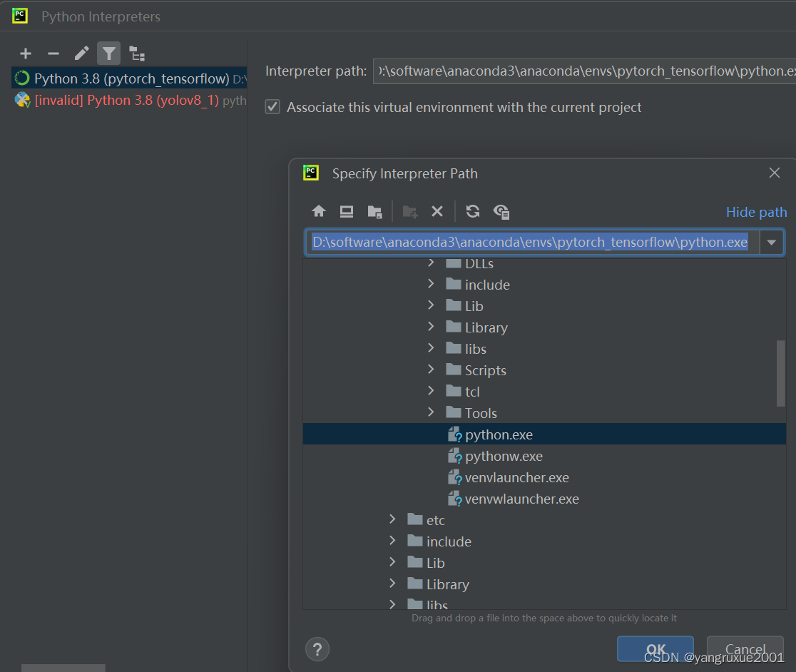Create new folder icon
796x672 pixels.
(409, 212)
